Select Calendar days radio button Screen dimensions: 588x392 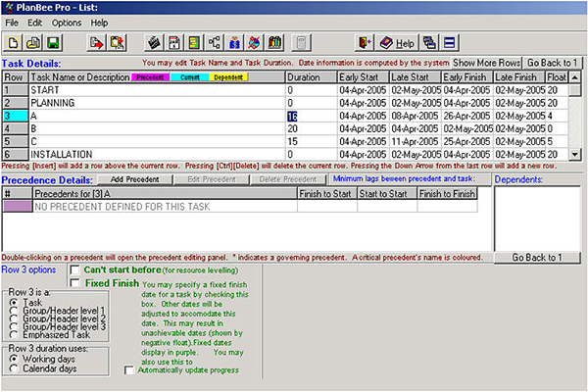coord(14,368)
